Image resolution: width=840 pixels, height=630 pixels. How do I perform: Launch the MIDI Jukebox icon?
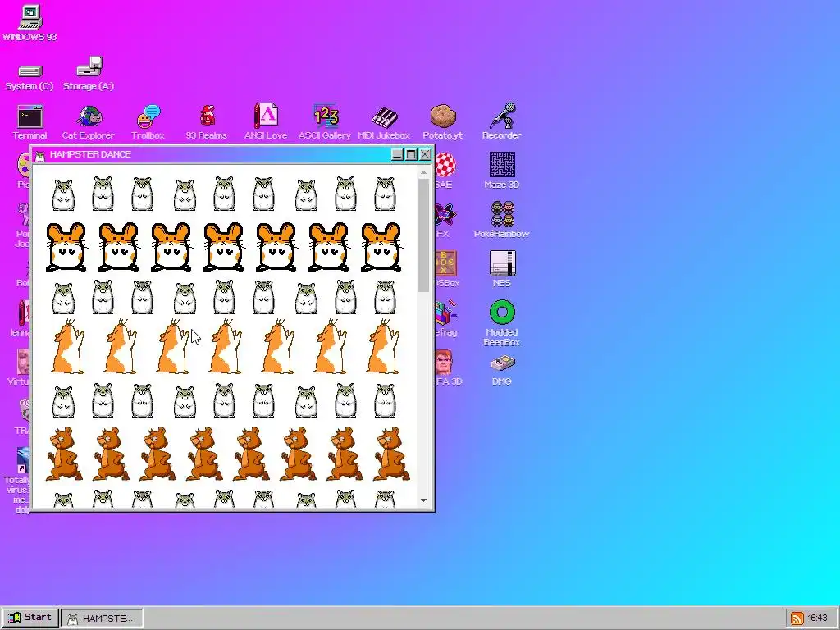tap(384, 122)
